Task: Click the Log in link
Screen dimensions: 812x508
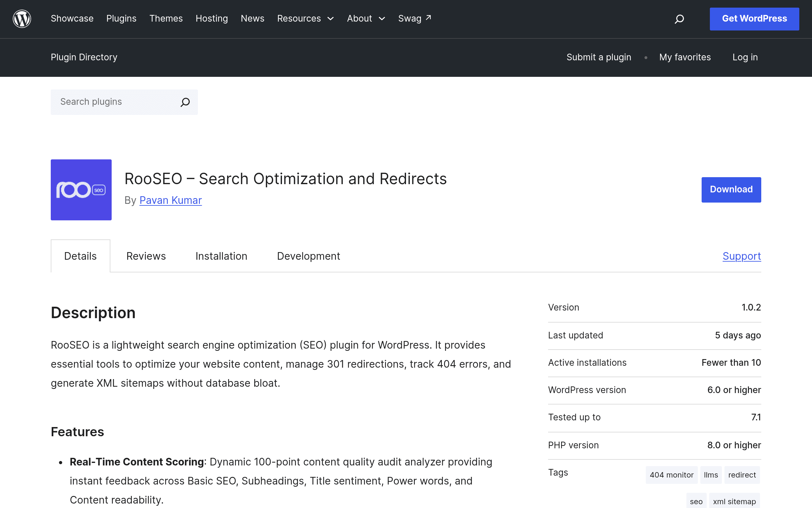Action: click(x=745, y=57)
